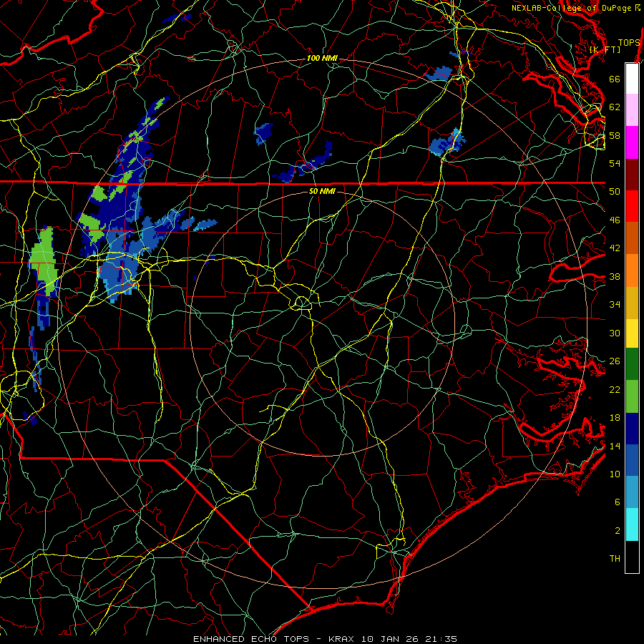The width and height of the screenshot is (644, 644).
Task: Click the "[K FT]" units label
Action: point(605,49)
